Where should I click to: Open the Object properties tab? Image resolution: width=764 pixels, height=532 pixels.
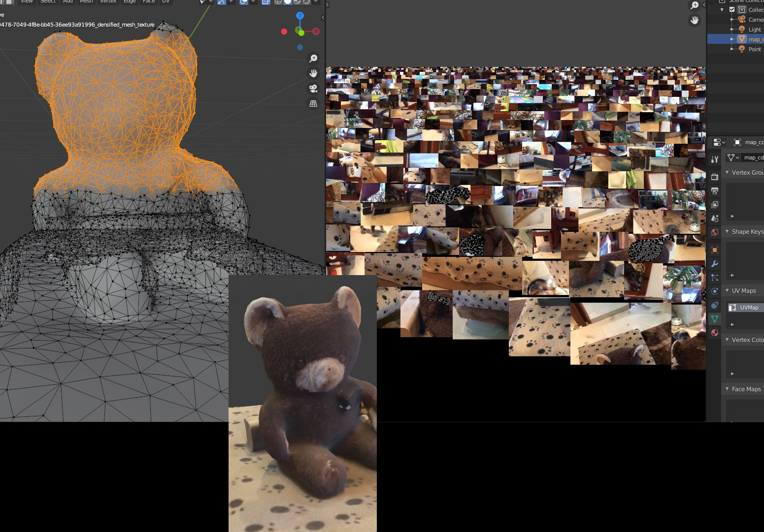tap(715, 250)
